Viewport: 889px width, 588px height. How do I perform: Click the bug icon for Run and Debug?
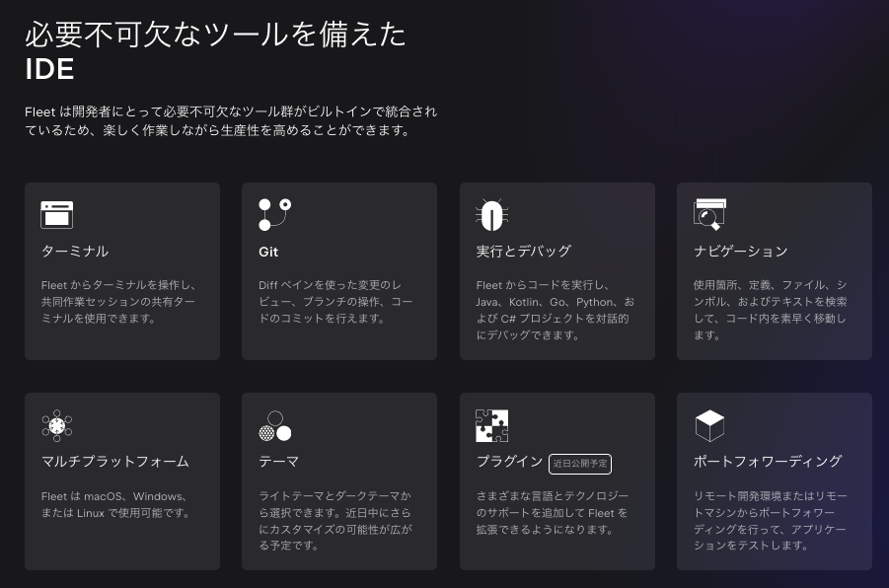(491, 214)
